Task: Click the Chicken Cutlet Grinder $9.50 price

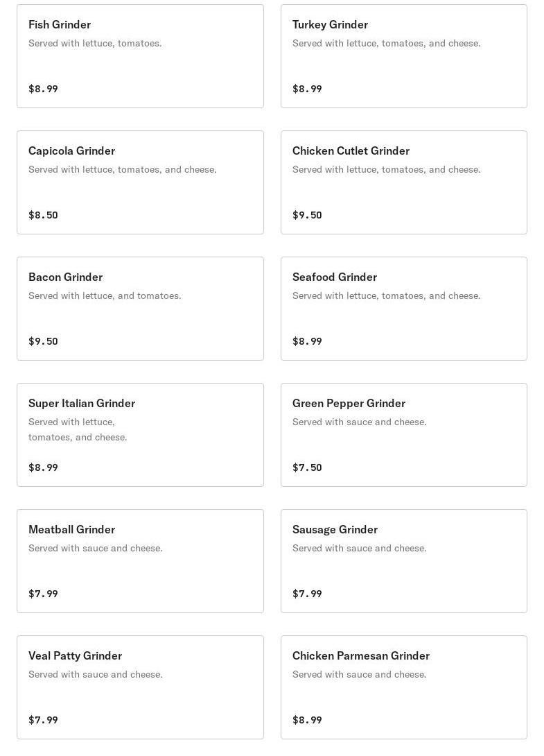Action: 307,215
